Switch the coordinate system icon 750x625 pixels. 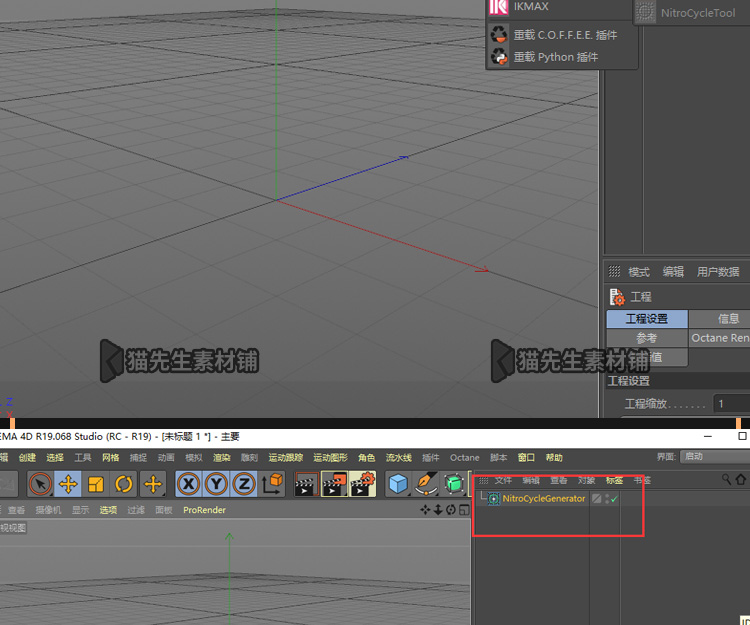(273, 484)
